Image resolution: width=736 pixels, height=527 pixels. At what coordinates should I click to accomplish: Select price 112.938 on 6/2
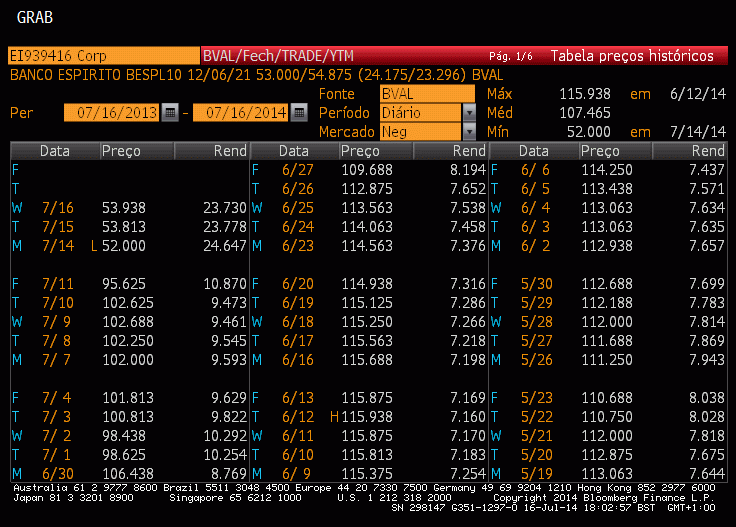(x=607, y=246)
